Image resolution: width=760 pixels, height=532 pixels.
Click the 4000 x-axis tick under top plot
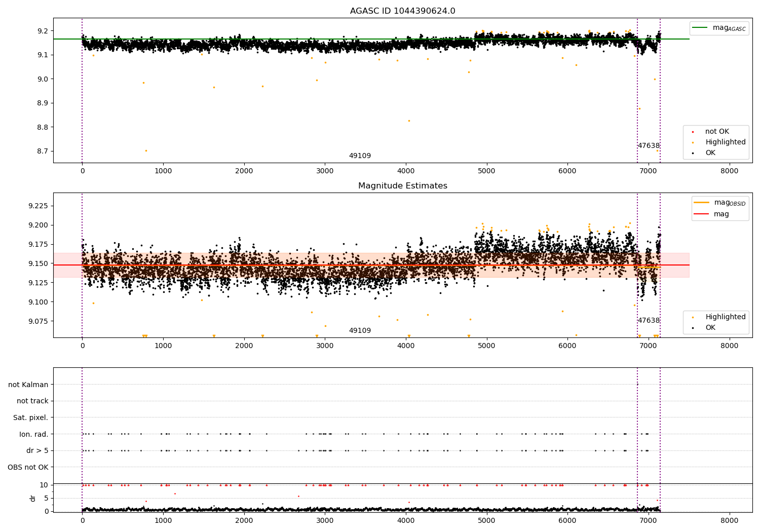(x=406, y=171)
